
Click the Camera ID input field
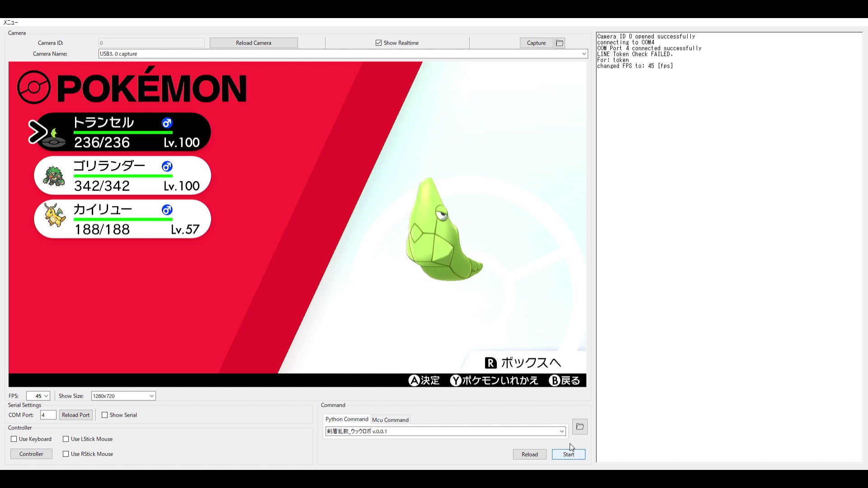pyautogui.click(x=151, y=43)
